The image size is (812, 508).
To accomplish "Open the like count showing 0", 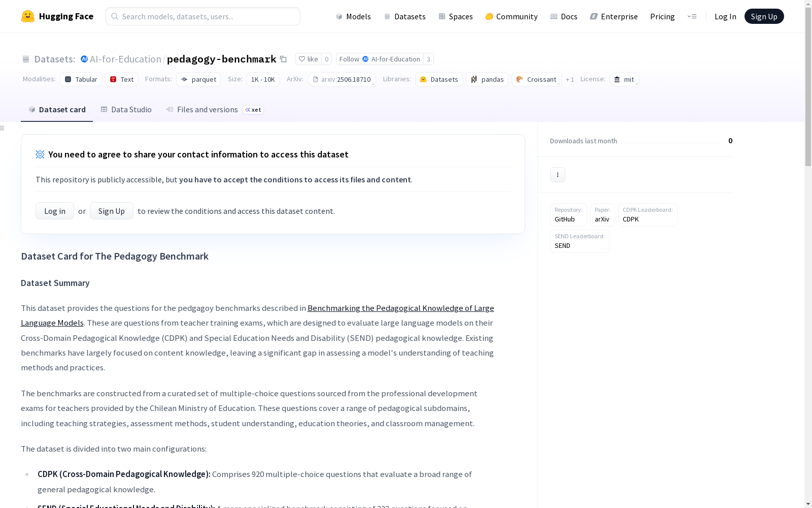I will coord(327,59).
